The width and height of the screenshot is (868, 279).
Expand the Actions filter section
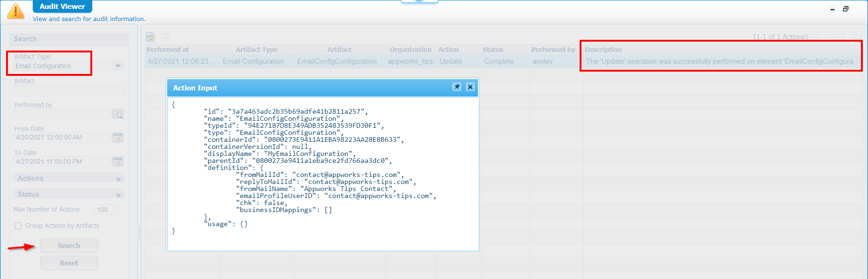[x=118, y=179]
